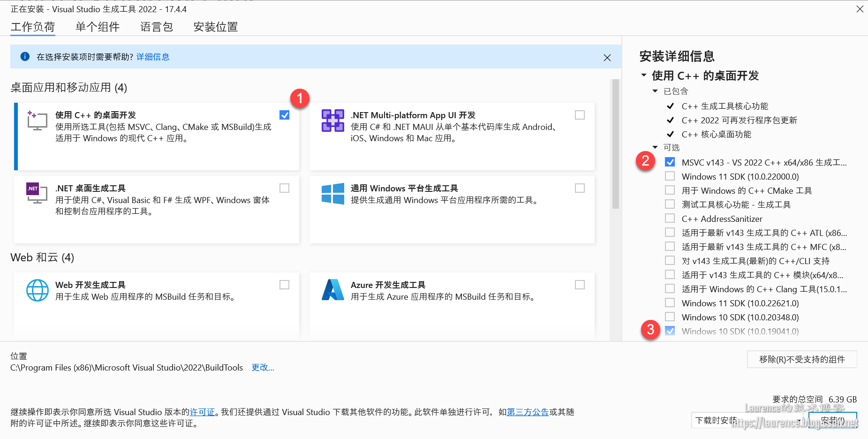The width and height of the screenshot is (868, 439).
Task: Close the installer window
Action: [860, 9]
